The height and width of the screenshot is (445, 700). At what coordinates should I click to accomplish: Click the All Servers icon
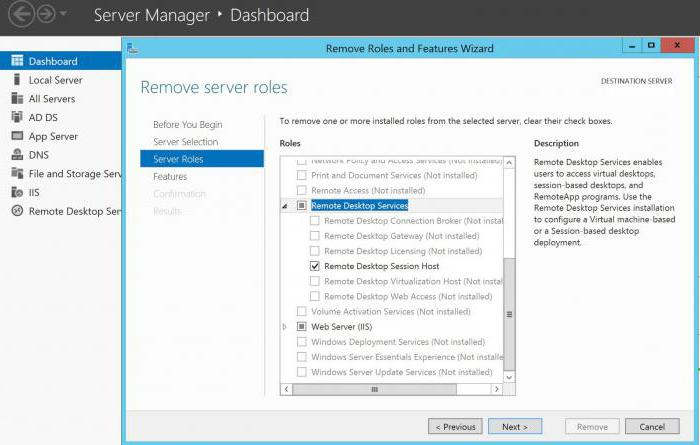(x=17, y=98)
